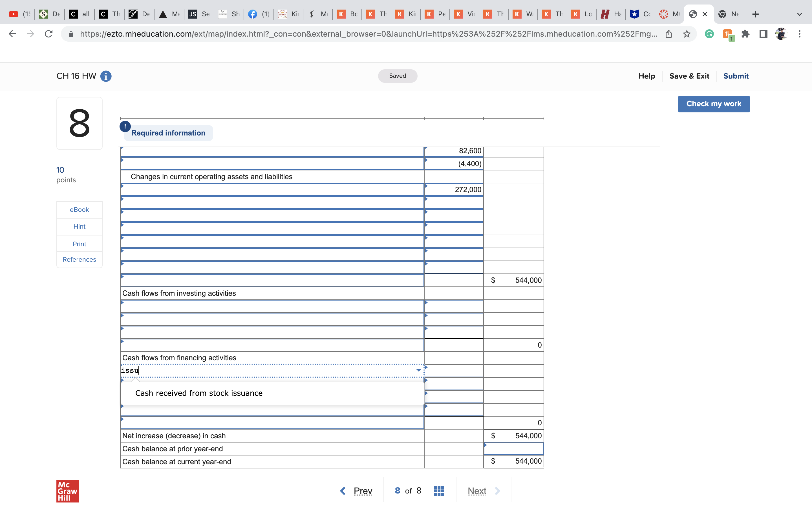Click the Submit link
The height and width of the screenshot is (507, 812).
click(x=736, y=76)
